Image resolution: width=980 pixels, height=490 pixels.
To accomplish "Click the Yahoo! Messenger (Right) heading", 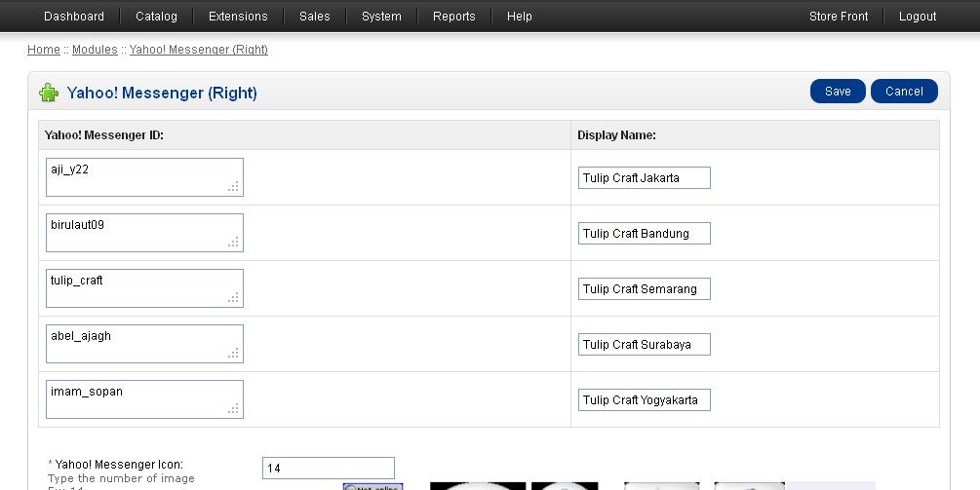I will (x=162, y=93).
